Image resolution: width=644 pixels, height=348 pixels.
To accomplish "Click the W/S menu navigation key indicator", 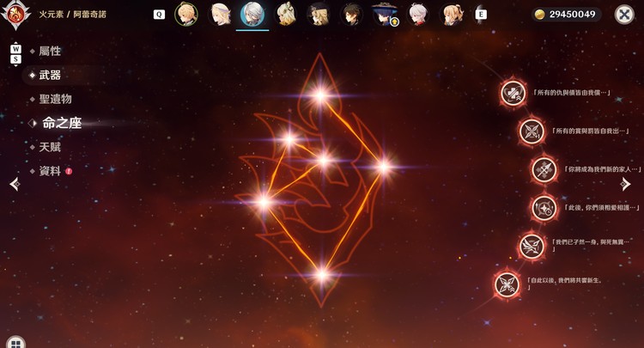I will tap(15, 54).
